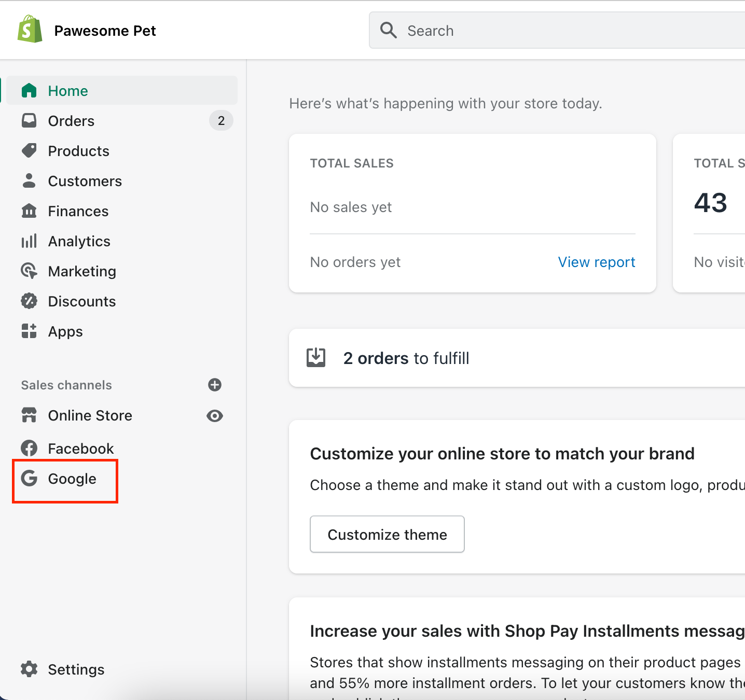Click the Pawesome Pet store name
Viewport: 745px width, 700px height.
pyautogui.click(x=105, y=31)
